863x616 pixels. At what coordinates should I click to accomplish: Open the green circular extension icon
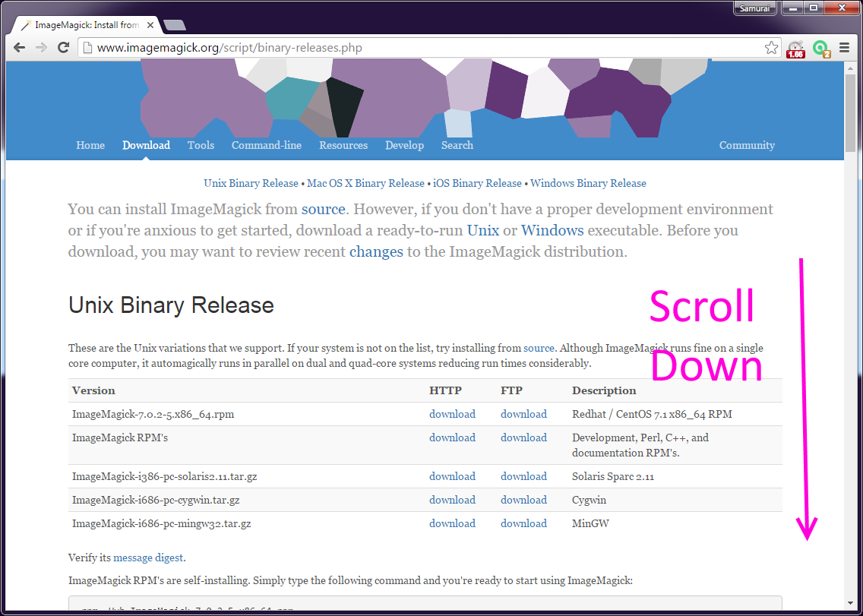pos(821,49)
